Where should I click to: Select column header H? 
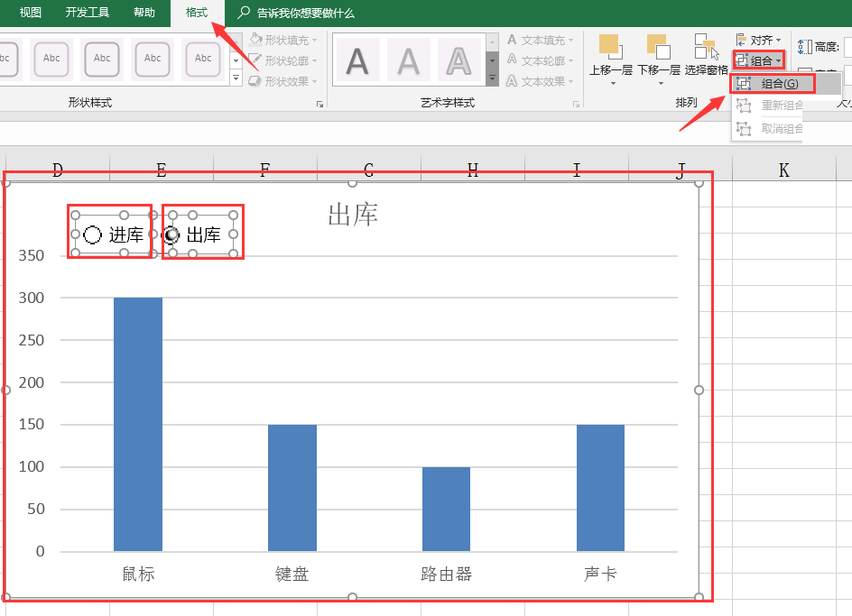click(x=473, y=170)
